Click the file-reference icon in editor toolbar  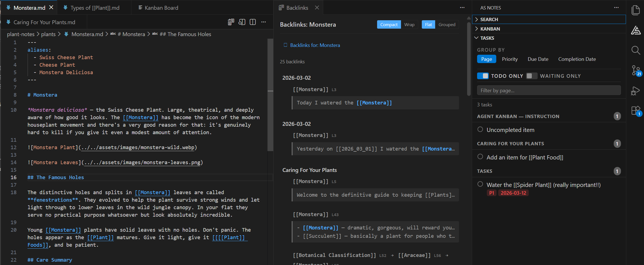coord(231,22)
